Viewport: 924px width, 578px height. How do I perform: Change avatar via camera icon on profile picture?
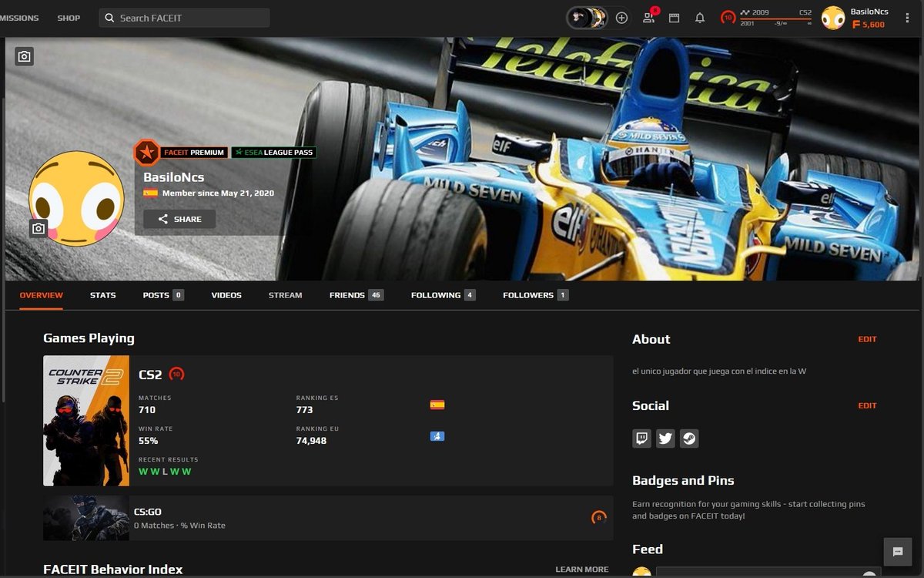point(38,228)
